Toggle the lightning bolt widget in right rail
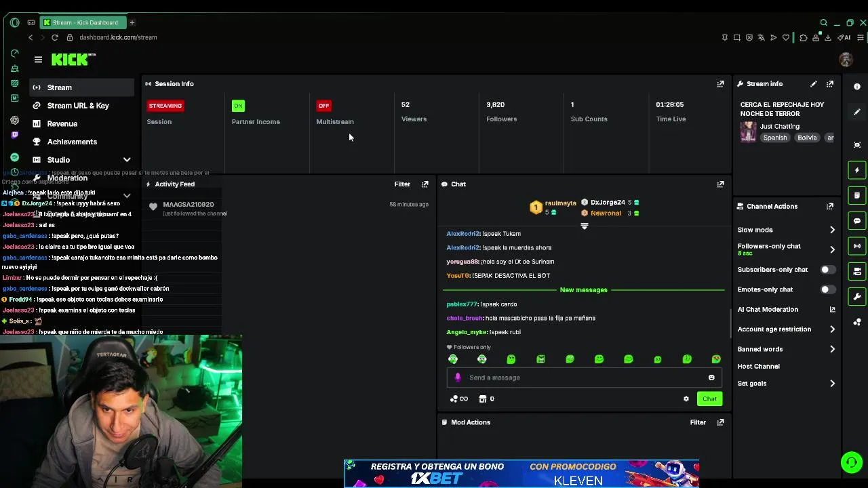 857,170
